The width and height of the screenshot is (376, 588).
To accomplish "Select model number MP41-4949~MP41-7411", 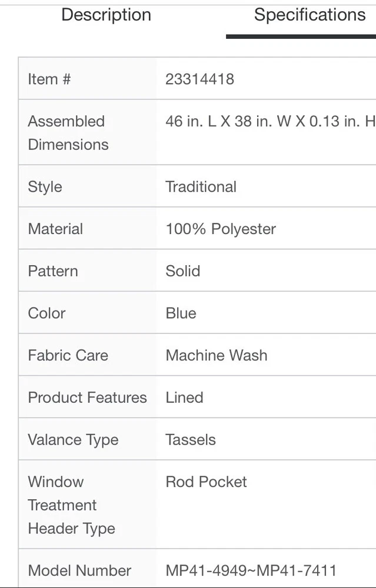I will coord(251,570).
